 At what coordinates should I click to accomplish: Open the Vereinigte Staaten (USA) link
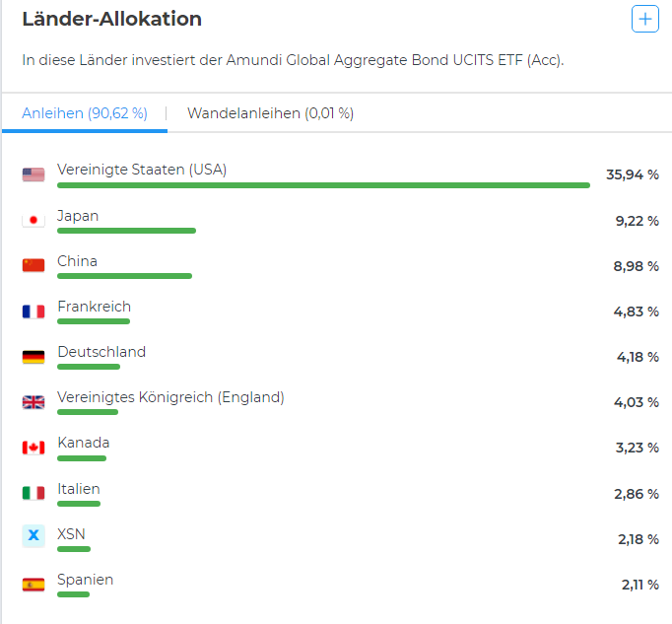142,170
